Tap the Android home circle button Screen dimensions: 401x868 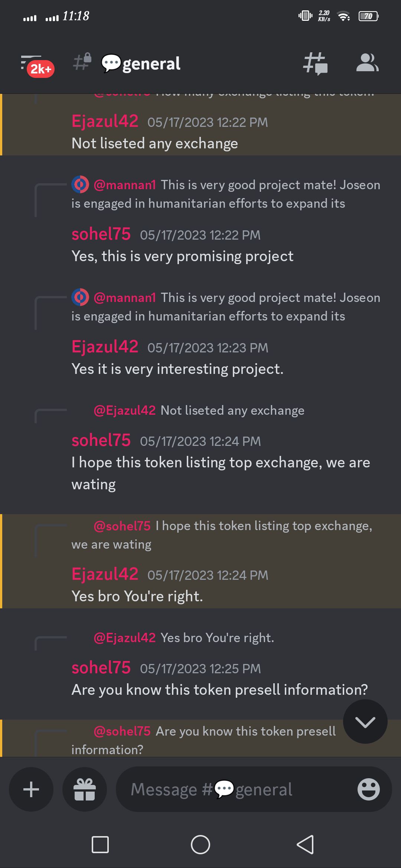200,845
